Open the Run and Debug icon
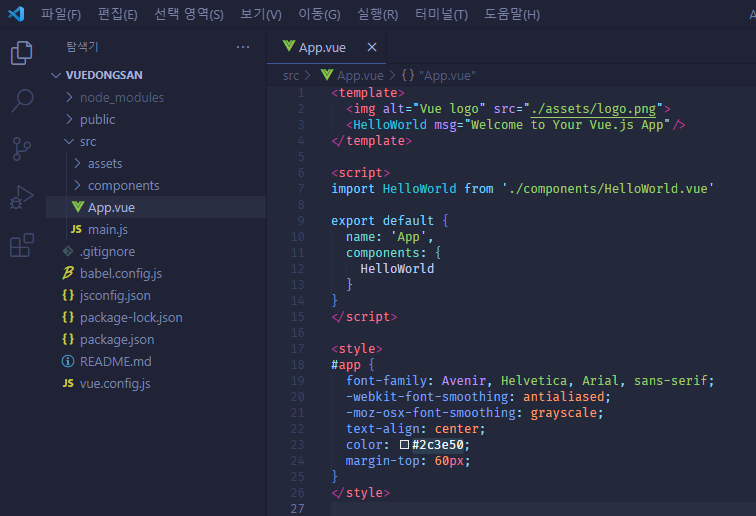The height and width of the screenshot is (516, 756). (x=21, y=197)
